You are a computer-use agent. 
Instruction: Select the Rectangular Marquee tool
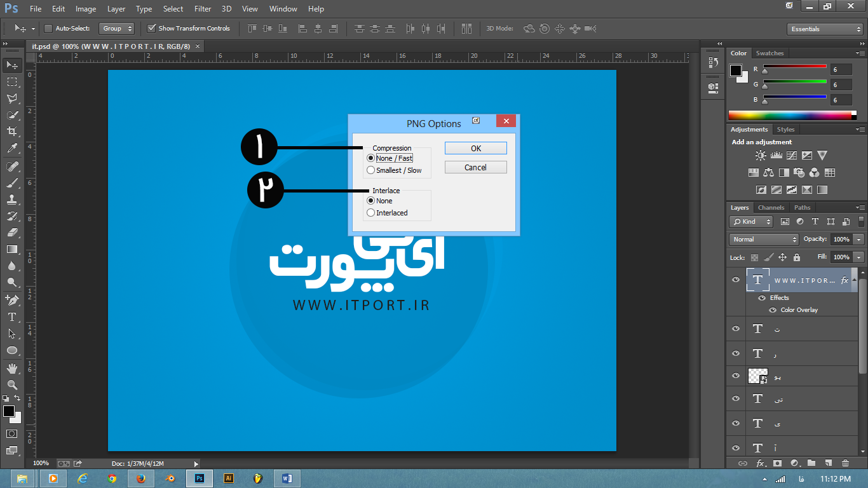coord(12,82)
